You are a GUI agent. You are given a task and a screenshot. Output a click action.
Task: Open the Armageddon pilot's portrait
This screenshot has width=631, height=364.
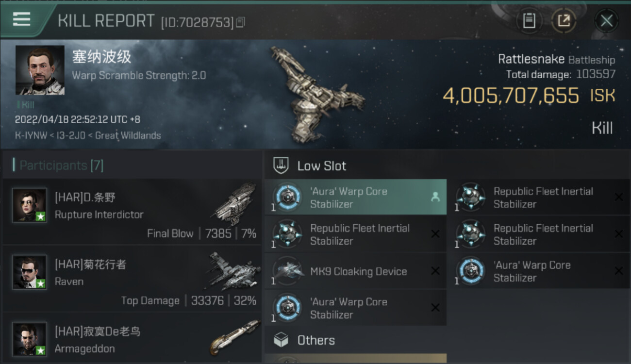click(30, 339)
